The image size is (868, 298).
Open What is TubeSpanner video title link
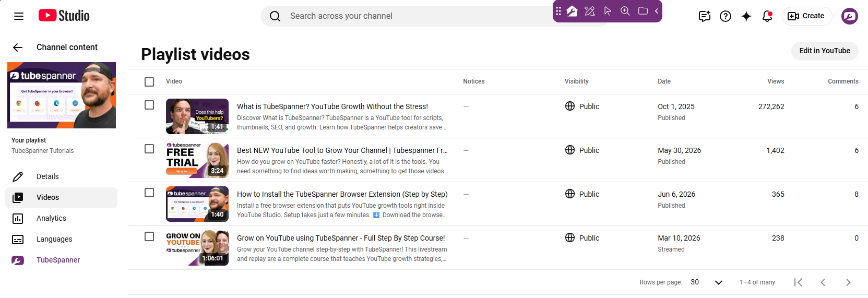click(x=332, y=106)
